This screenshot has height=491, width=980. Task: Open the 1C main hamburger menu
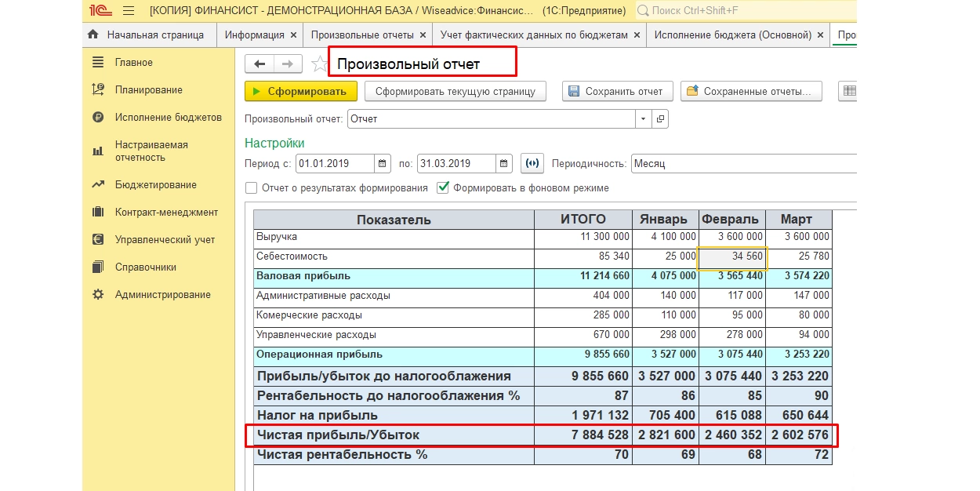coord(129,11)
